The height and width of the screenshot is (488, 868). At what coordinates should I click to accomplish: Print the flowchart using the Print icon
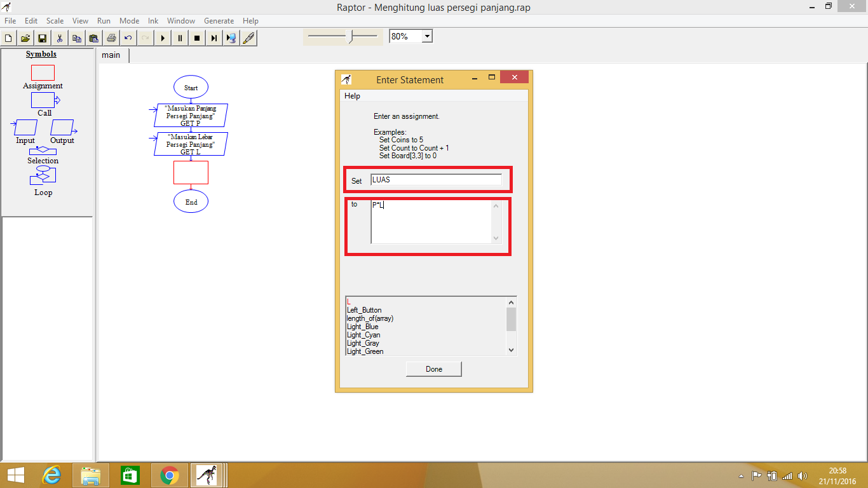(x=111, y=37)
